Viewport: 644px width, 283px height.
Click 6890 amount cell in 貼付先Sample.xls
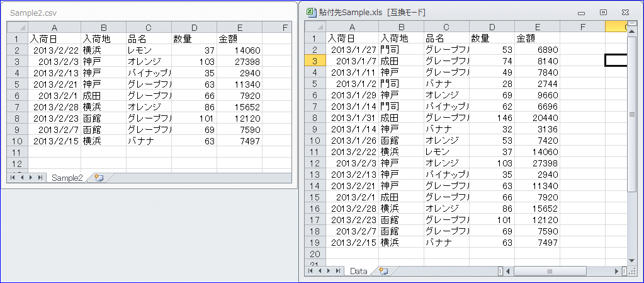pyautogui.click(x=537, y=50)
